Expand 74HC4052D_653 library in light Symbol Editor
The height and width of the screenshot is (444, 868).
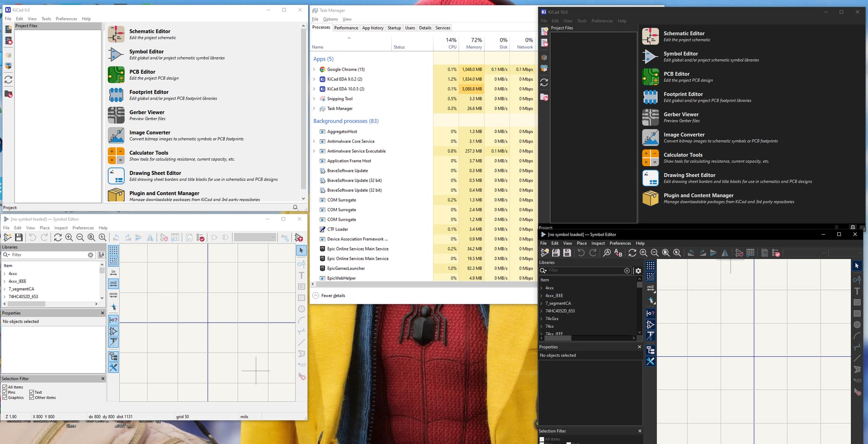(5, 297)
